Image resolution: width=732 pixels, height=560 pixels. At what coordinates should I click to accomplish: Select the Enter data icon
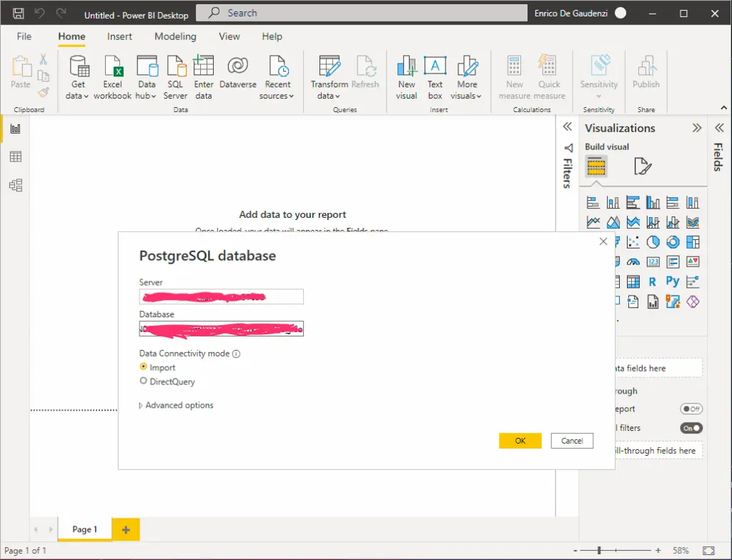click(204, 67)
